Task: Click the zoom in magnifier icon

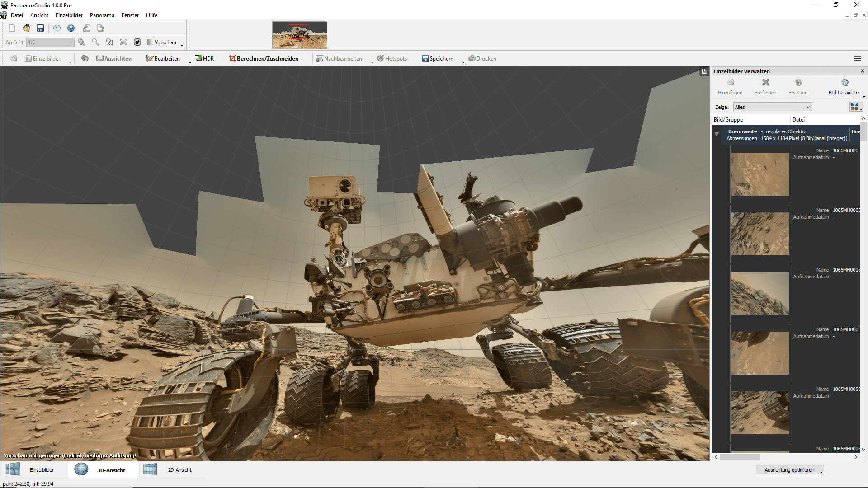Action: tap(81, 42)
